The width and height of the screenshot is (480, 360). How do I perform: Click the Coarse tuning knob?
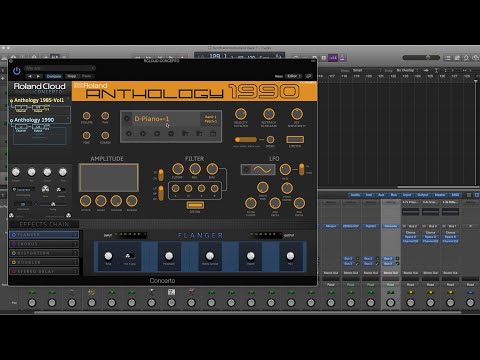pyautogui.click(x=105, y=135)
